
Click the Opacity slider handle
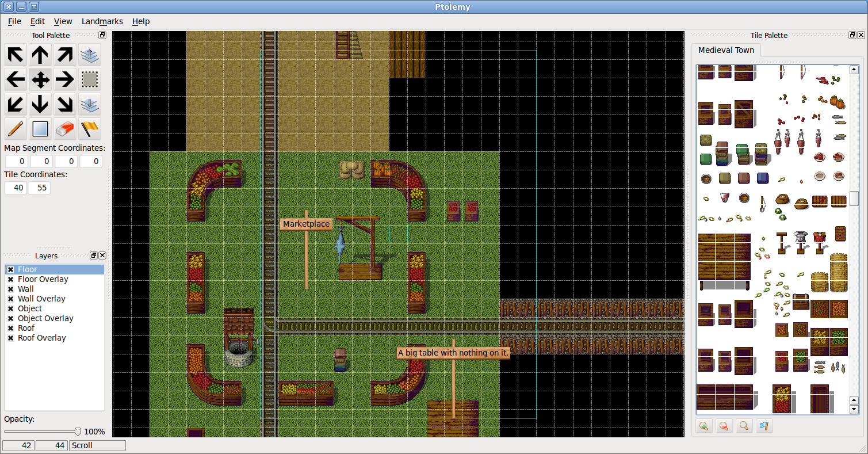coord(78,432)
